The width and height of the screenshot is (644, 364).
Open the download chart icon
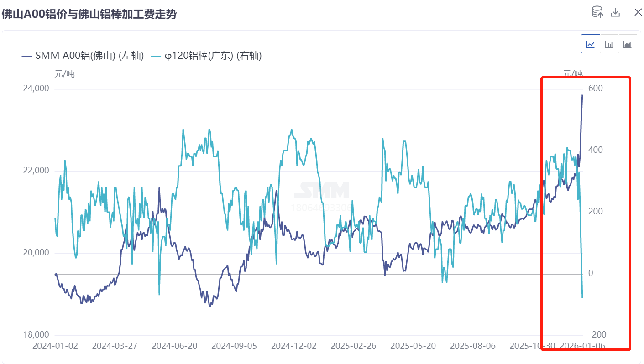click(615, 12)
